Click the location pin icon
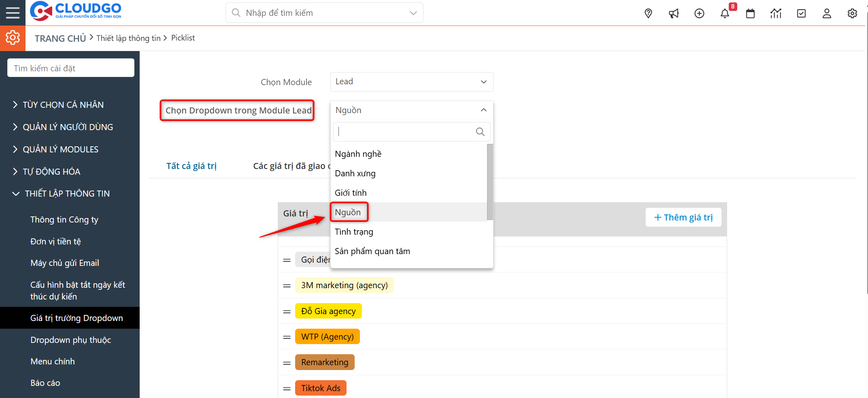Viewport: 868px width, 398px height. [x=648, y=13]
